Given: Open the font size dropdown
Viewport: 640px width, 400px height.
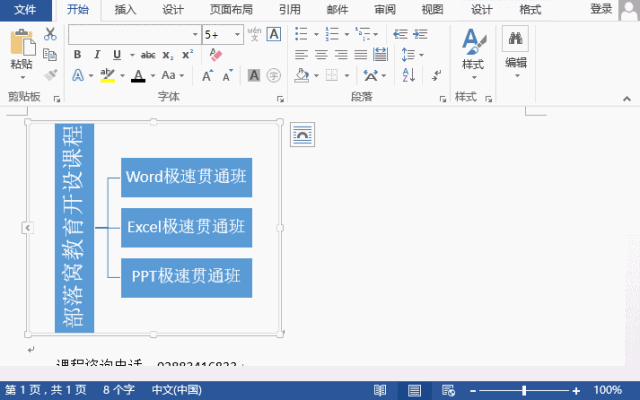Looking at the screenshot, I should tap(237, 35).
